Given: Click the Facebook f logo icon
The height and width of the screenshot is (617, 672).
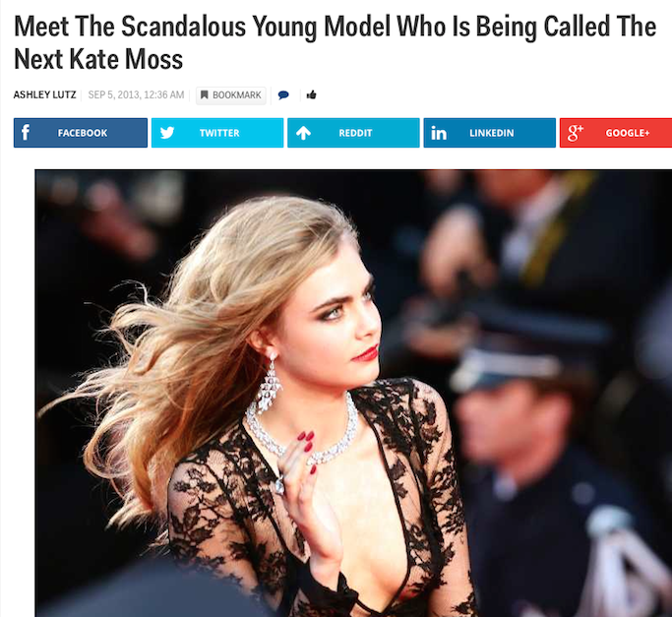Looking at the screenshot, I should (x=26, y=133).
